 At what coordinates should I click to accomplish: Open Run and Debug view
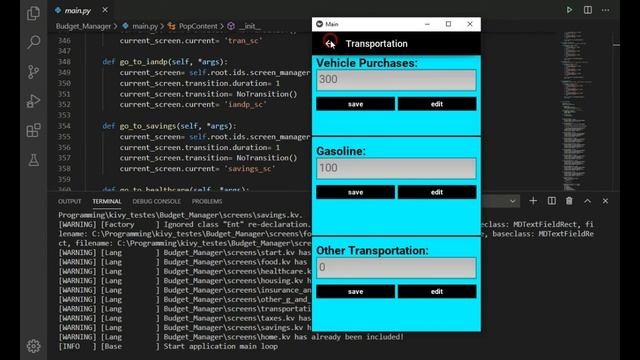[x=33, y=101]
